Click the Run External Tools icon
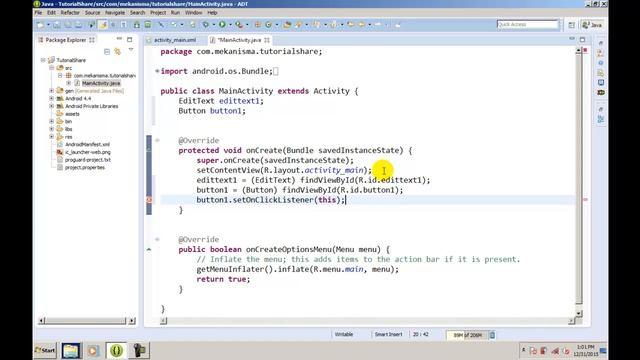 (239, 24)
